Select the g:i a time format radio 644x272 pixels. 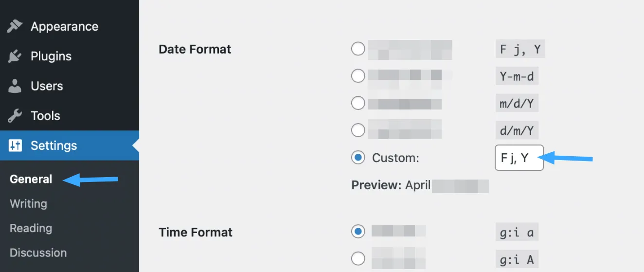click(x=358, y=232)
